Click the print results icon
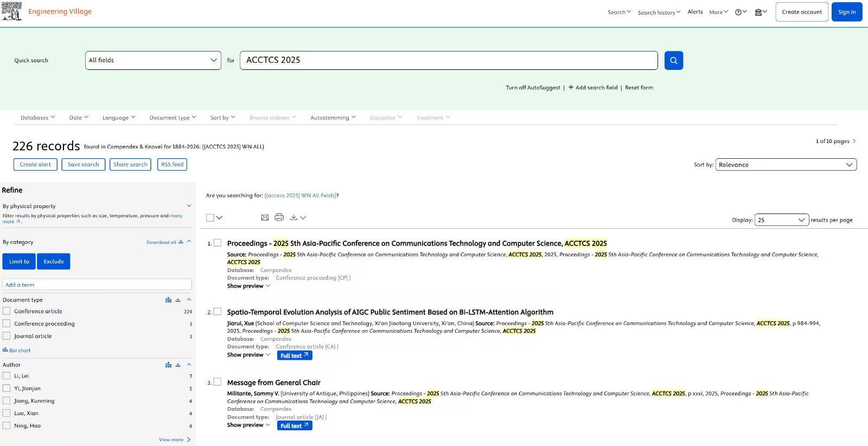 click(x=279, y=217)
